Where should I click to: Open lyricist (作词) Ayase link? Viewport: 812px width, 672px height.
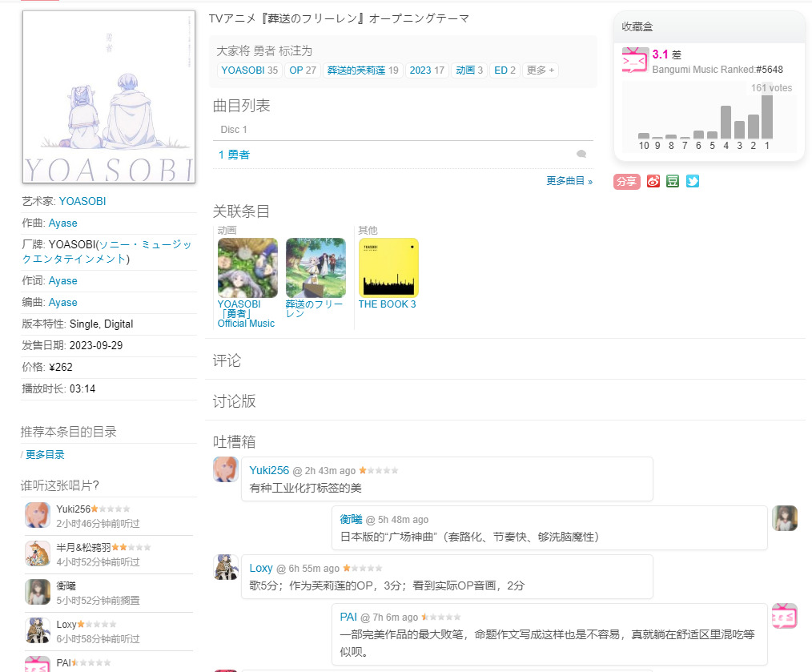(62, 280)
